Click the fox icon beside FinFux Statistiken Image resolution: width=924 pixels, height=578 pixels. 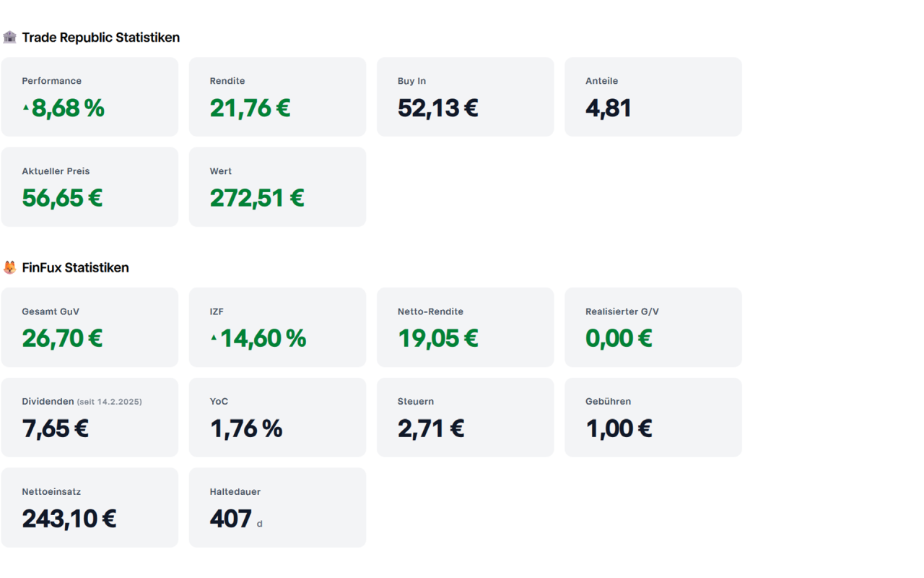point(9,267)
